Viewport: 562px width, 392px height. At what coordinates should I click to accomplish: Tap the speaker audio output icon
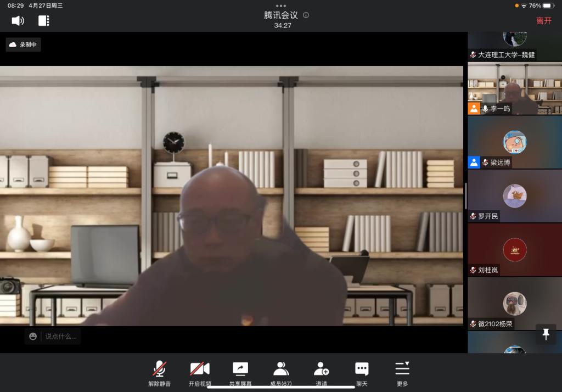[18, 21]
